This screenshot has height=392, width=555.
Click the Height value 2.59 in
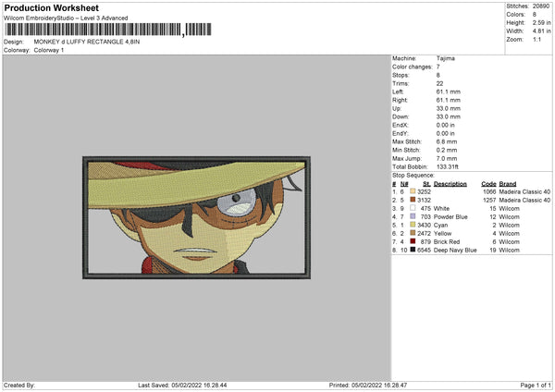coord(541,22)
